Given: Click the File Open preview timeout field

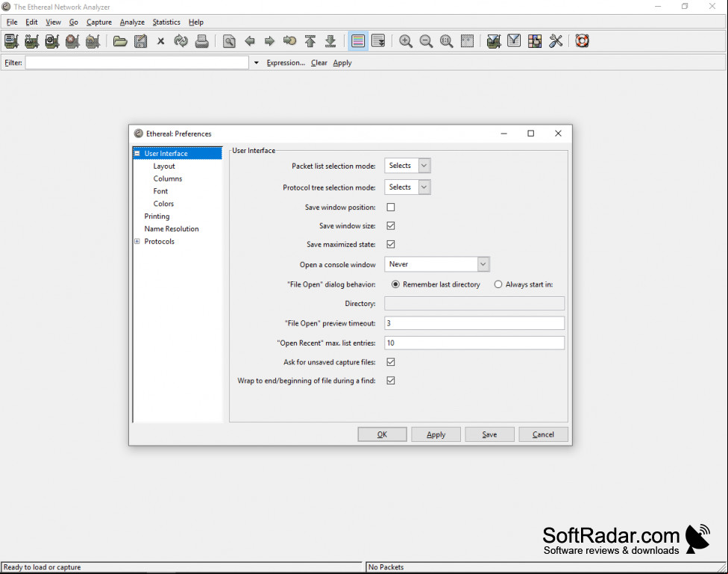Looking at the screenshot, I should click(x=474, y=323).
